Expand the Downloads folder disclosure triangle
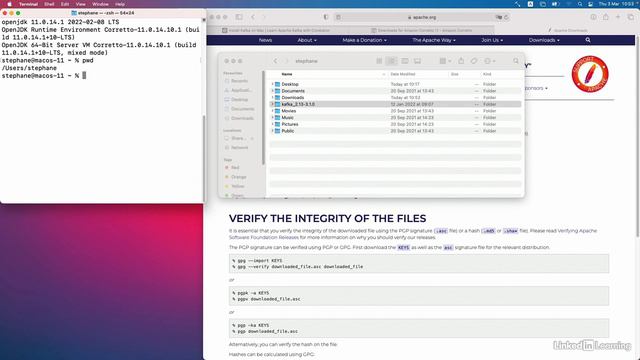This screenshot has width=640, height=360. point(272,98)
